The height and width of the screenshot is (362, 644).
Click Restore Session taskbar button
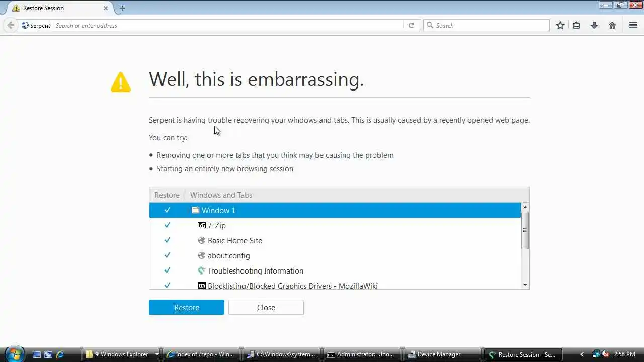click(x=523, y=354)
